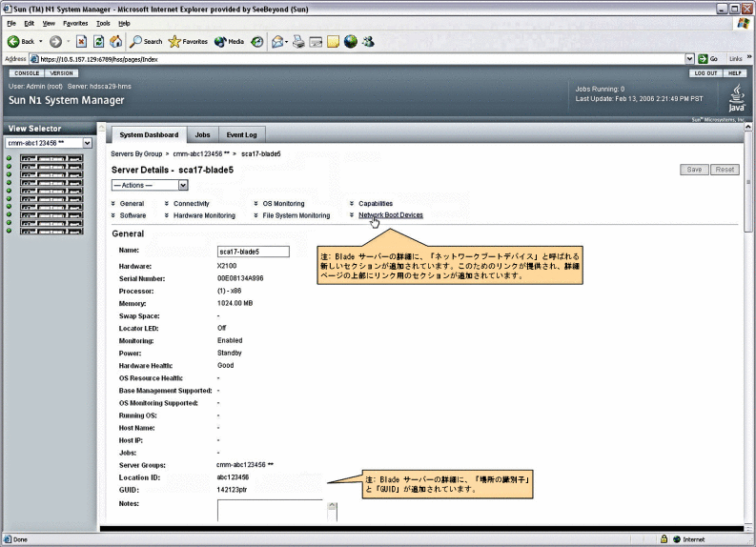
Task: Click the Notes box scroll up arrow
Action: pyautogui.click(x=332, y=506)
